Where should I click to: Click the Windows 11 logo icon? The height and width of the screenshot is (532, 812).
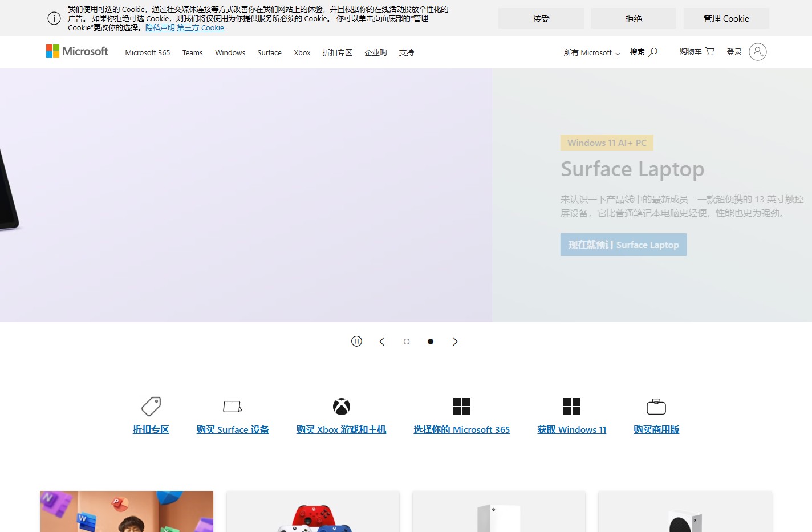pos(572,407)
